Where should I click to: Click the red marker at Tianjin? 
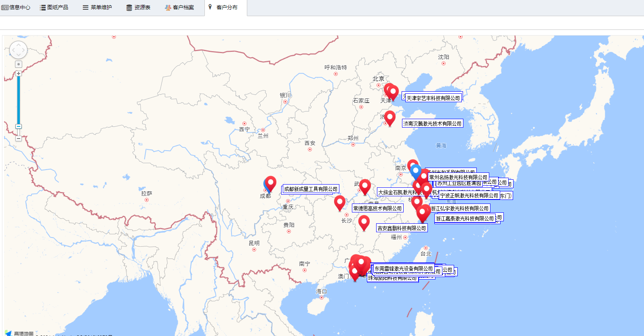click(393, 92)
